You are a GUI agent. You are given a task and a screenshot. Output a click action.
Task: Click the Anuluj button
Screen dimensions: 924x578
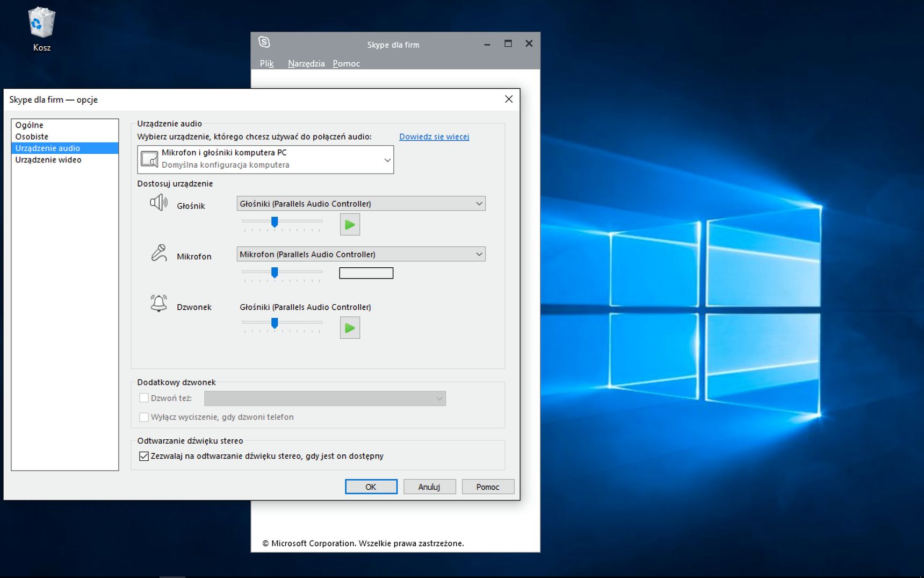click(429, 487)
